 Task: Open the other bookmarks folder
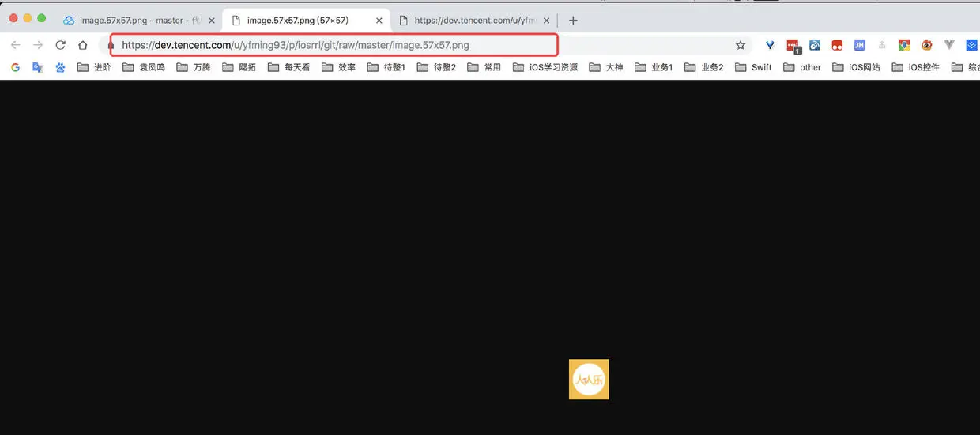802,67
